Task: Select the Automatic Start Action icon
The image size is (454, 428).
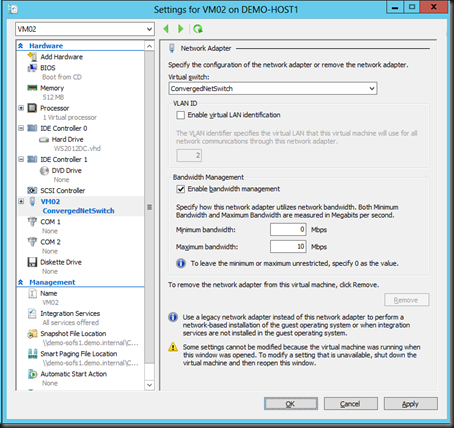Action: coord(32,374)
